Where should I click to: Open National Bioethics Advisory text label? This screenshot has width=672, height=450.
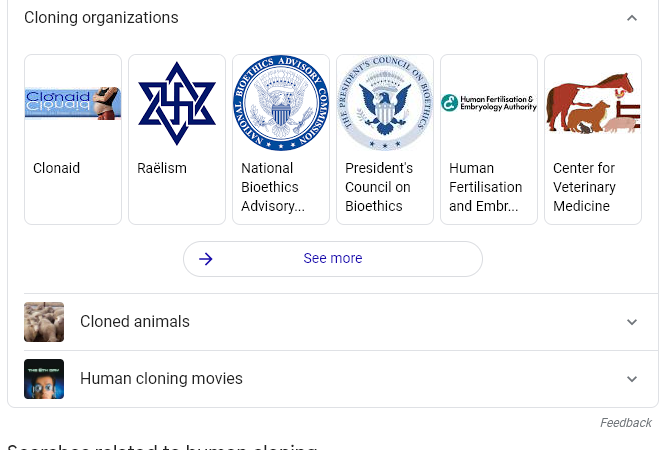point(273,187)
